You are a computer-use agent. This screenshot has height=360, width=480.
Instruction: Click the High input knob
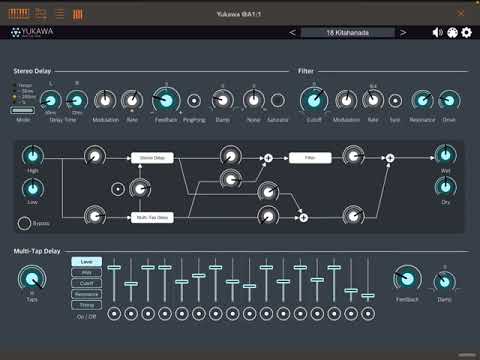pyautogui.click(x=33, y=156)
